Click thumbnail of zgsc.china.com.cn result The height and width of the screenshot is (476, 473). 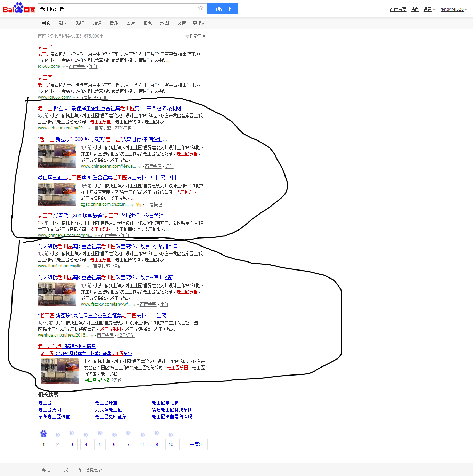pyautogui.click(x=57, y=194)
